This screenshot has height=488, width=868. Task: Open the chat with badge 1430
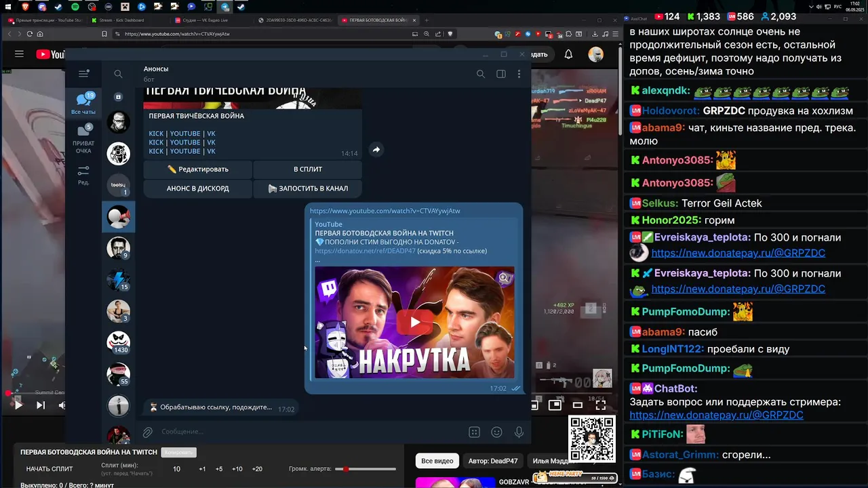119,342
